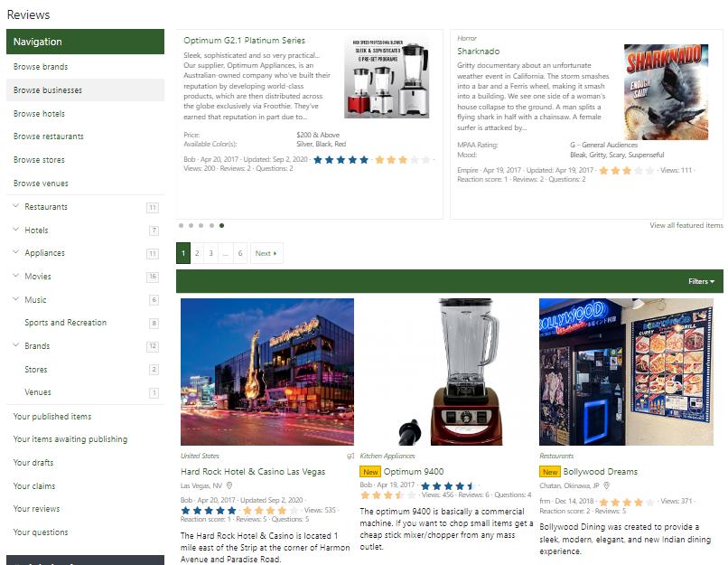728x565 pixels.
Task: Click the map pin icon beside Las Vegas, NV
Action: tap(229, 485)
